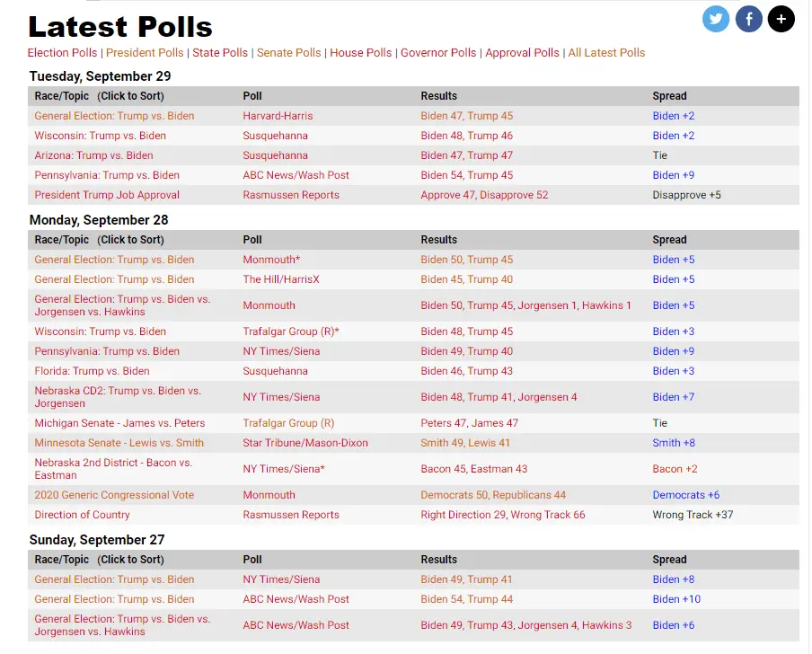
Task: Sort the Sunday, September 27 table by Race/Topic
Action: 99,560
